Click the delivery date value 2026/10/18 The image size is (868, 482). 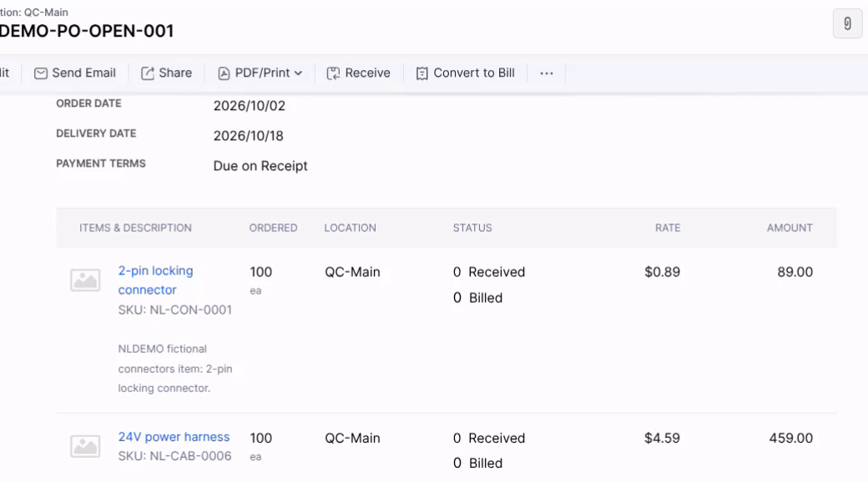249,136
